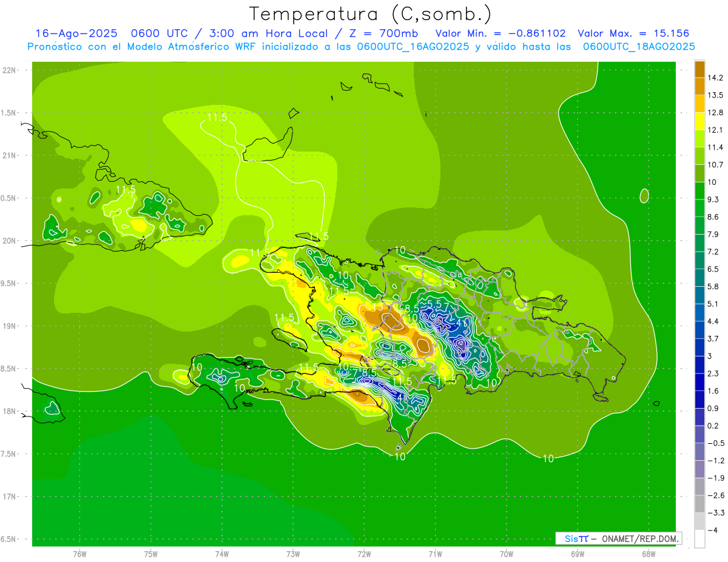Click the dark orange swatch above 14.2

click(699, 69)
